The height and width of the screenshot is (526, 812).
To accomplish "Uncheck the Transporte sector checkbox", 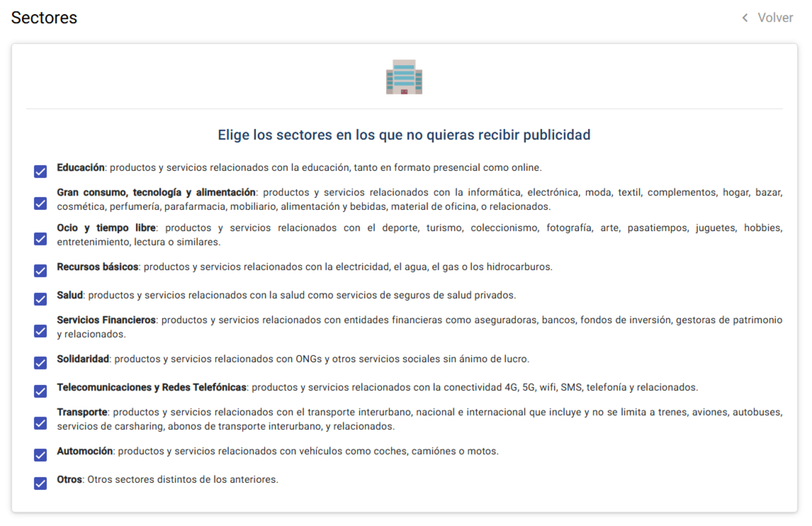I will pyautogui.click(x=40, y=423).
